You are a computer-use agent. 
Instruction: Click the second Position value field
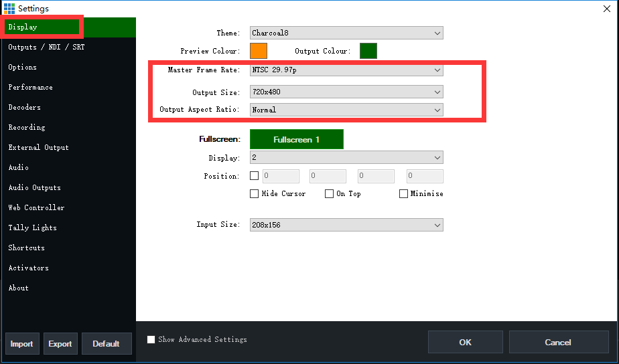(x=328, y=176)
